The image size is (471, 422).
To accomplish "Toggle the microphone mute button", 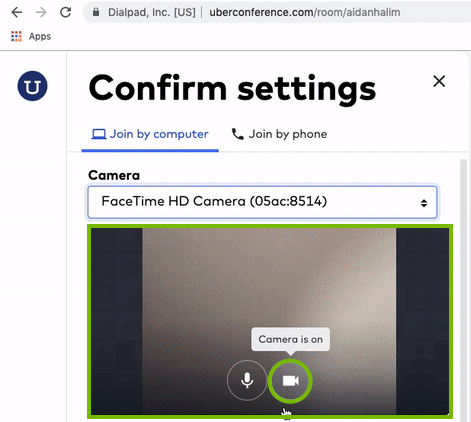I will pyautogui.click(x=247, y=380).
